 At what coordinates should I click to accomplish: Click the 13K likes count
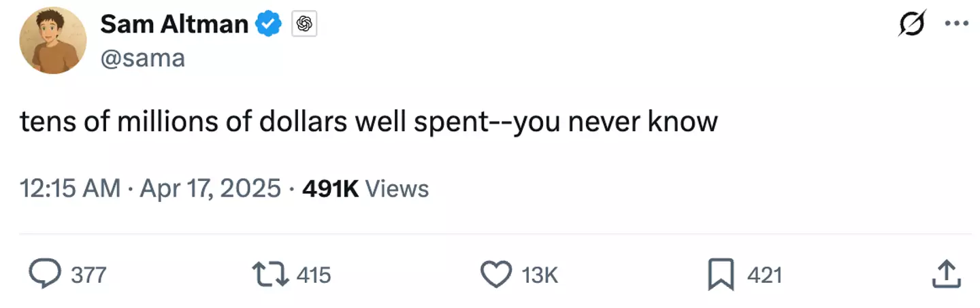(x=540, y=275)
